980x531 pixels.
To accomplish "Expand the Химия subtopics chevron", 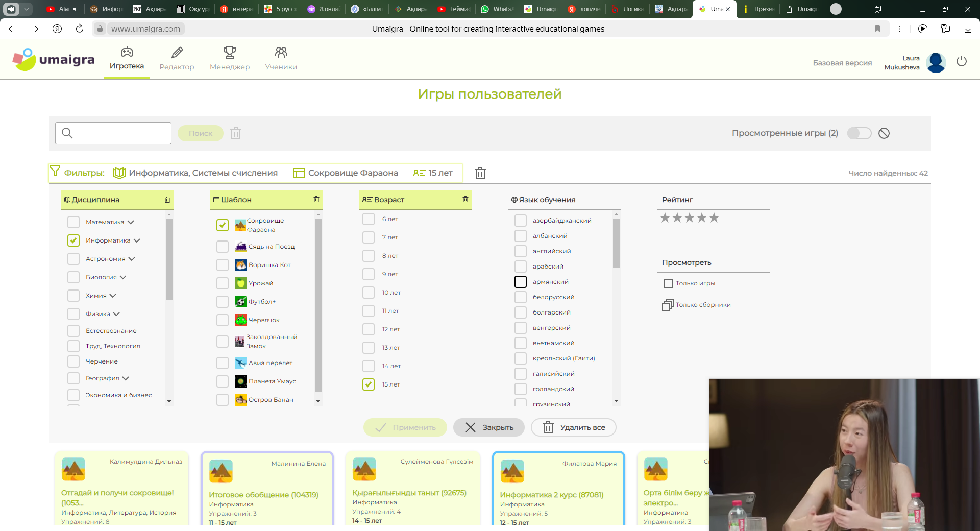I will 113,296.
